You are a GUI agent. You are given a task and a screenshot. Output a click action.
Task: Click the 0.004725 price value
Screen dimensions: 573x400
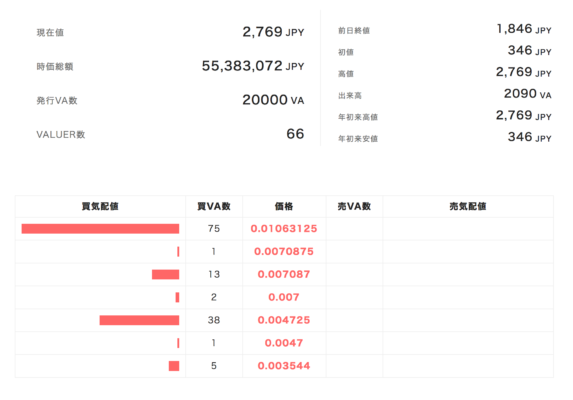[x=284, y=320]
